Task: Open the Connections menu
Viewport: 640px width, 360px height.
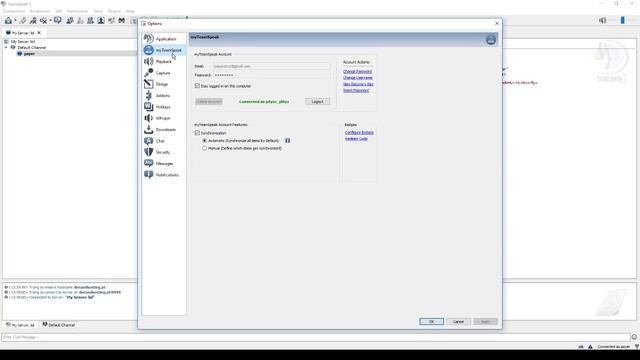Action: click(14, 11)
